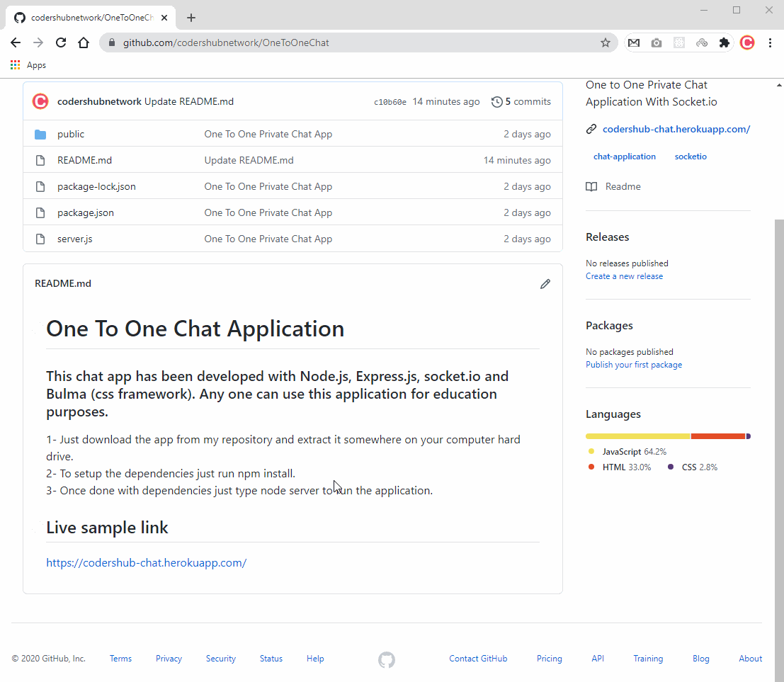
Task: View site security info via padlock icon
Action: (112, 42)
